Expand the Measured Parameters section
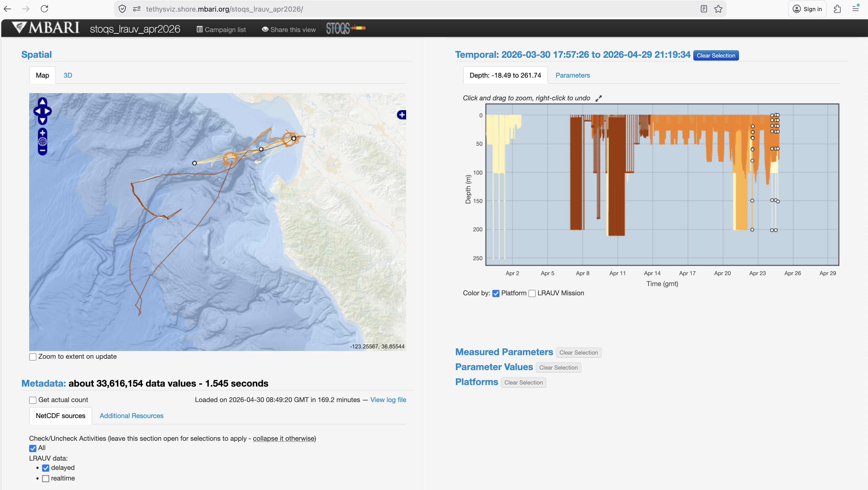The height and width of the screenshot is (490, 868). [x=504, y=352]
